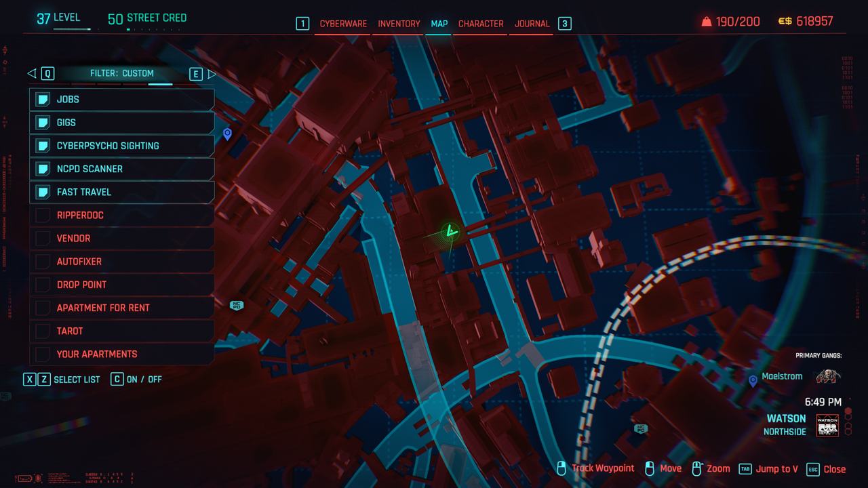Click the eurodollar currency icon
The image size is (868, 488).
[x=785, y=22]
